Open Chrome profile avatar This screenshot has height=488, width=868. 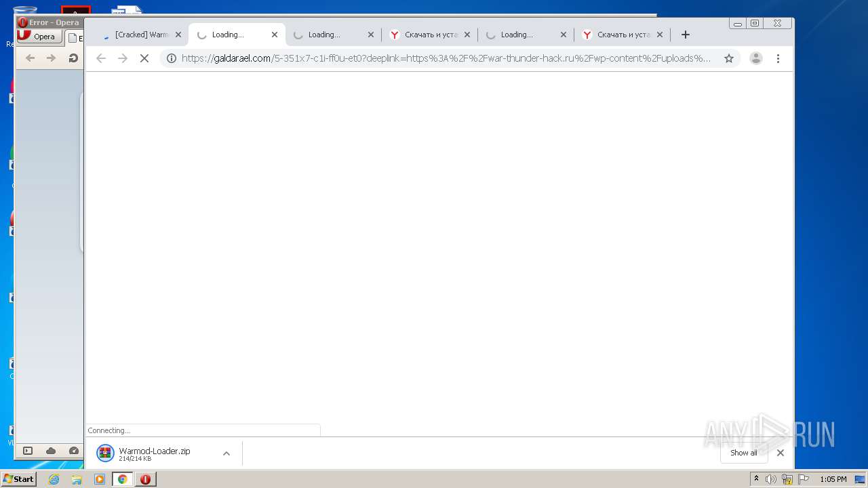point(756,58)
